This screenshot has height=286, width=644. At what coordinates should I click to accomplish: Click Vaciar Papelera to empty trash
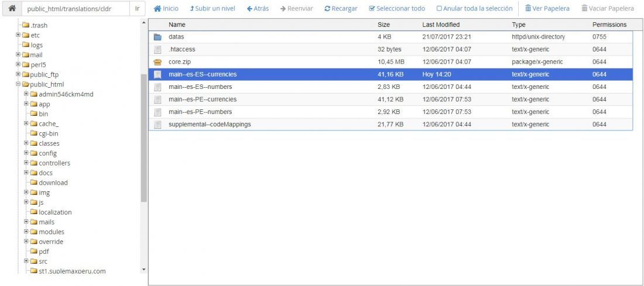[608, 8]
